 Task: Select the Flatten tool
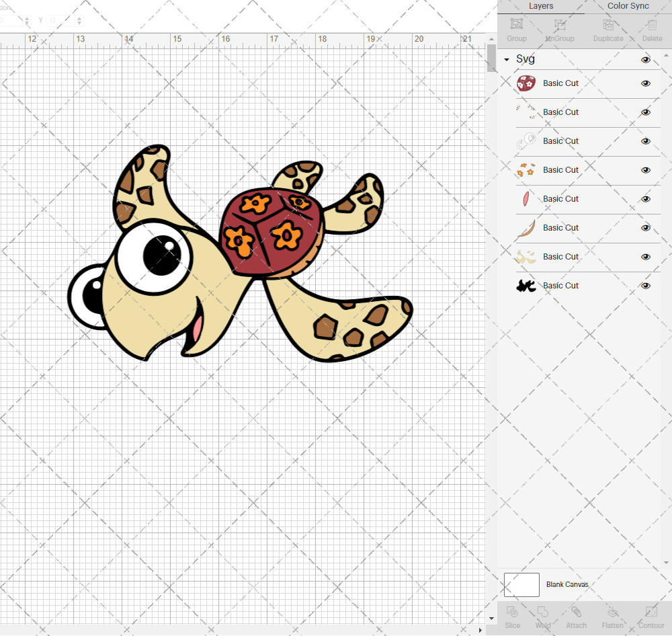point(612,612)
